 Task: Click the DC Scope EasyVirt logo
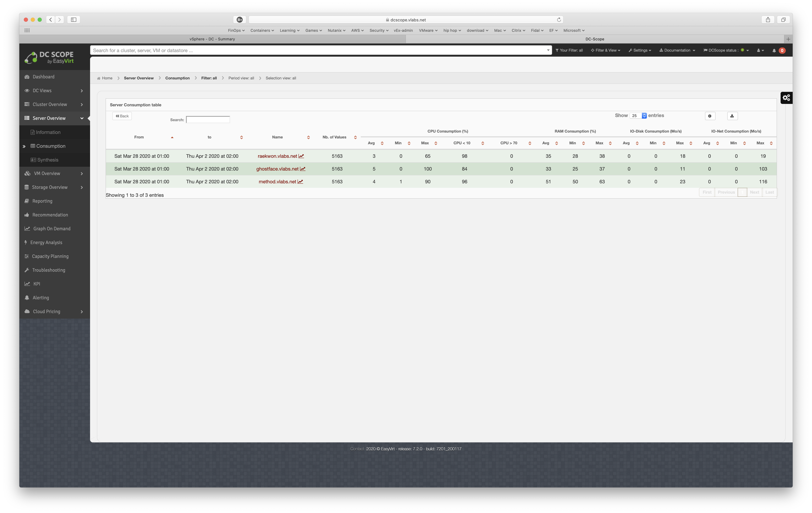pos(49,57)
